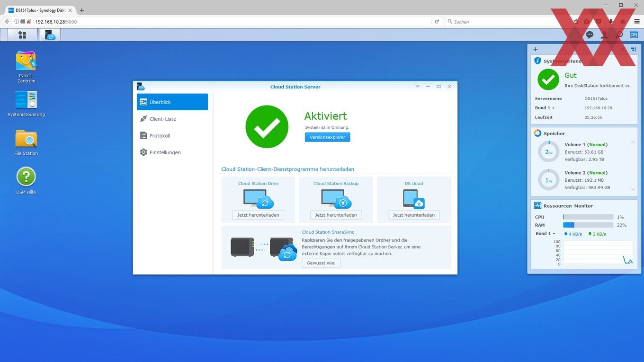Click Versionsexplorer button
644x362 pixels.
coord(327,137)
